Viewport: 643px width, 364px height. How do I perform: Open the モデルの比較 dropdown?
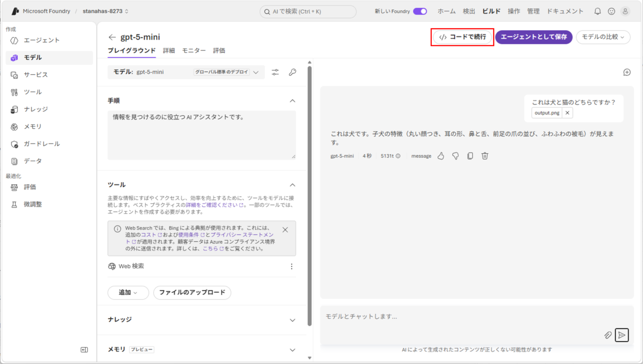[603, 37]
